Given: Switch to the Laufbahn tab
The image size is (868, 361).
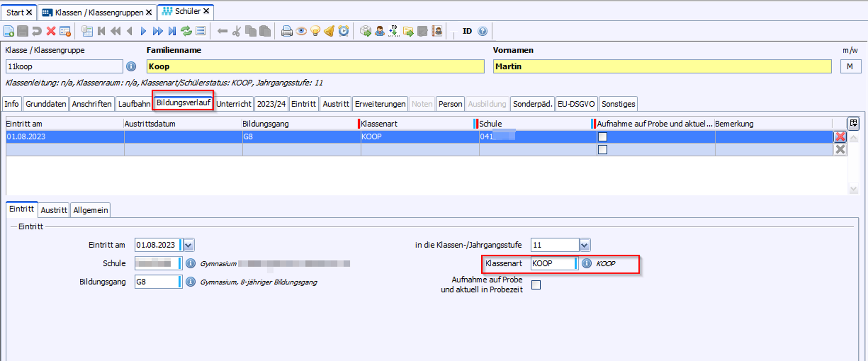Looking at the screenshot, I should 134,104.
